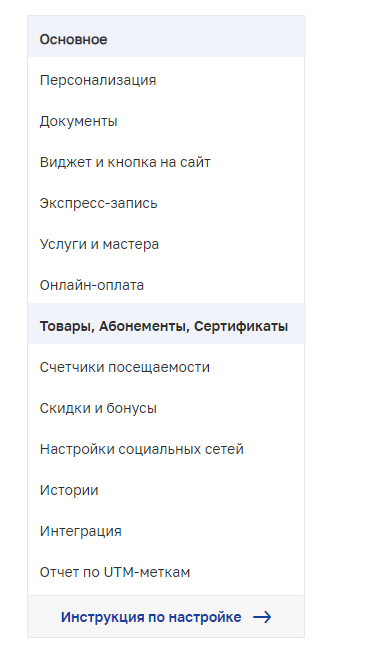Go to Скидки и бонусы
This screenshot has width=371, height=645.
166,408
